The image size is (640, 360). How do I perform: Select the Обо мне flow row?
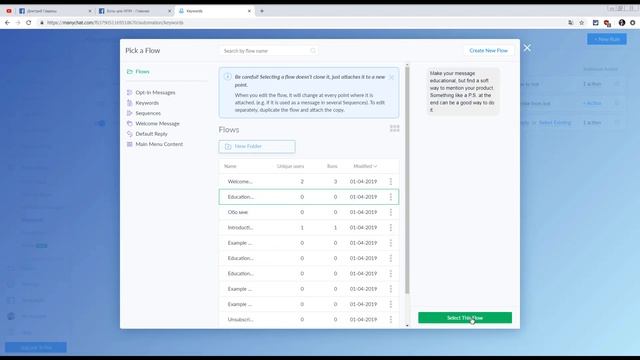(309, 212)
